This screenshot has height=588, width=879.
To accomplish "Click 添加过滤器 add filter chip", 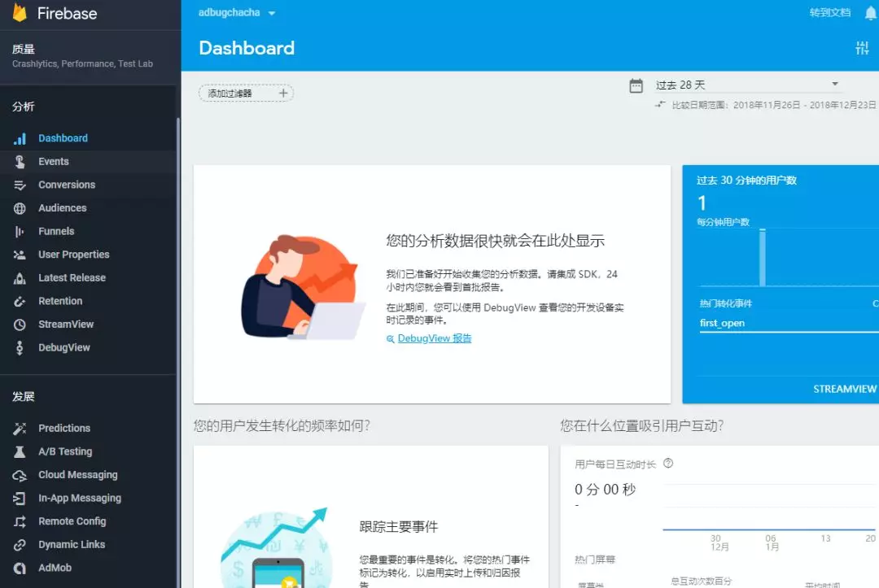I will [246, 94].
